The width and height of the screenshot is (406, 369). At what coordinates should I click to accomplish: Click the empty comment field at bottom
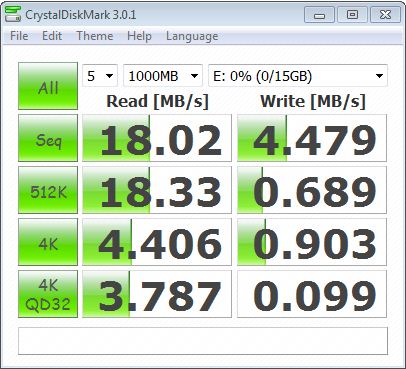pos(203,341)
